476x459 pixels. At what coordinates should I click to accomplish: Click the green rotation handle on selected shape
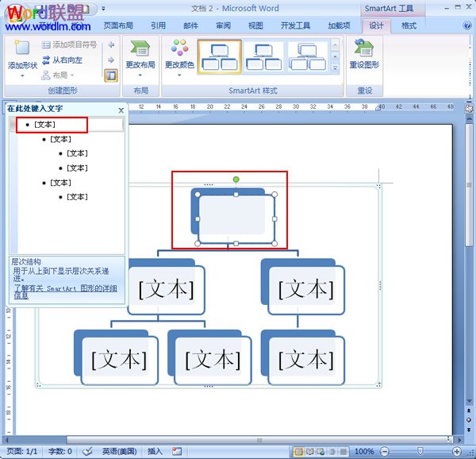(236, 179)
